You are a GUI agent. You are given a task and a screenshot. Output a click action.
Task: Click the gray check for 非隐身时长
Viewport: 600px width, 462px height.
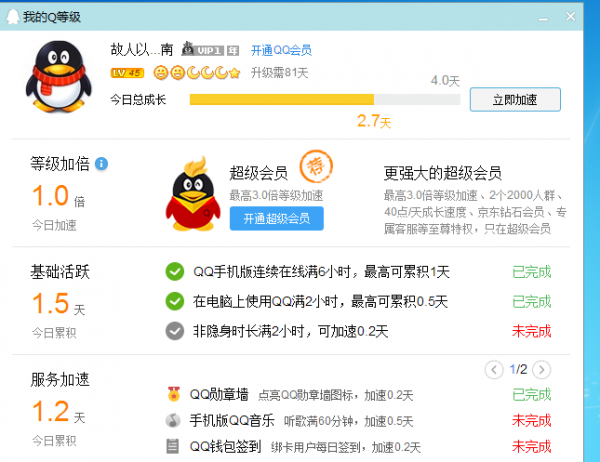[175, 331]
